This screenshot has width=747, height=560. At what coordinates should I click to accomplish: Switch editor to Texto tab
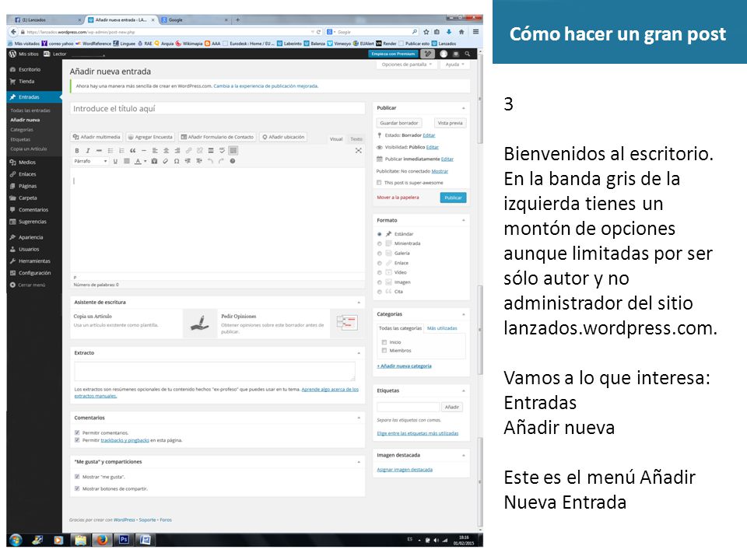(x=356, y=138)
